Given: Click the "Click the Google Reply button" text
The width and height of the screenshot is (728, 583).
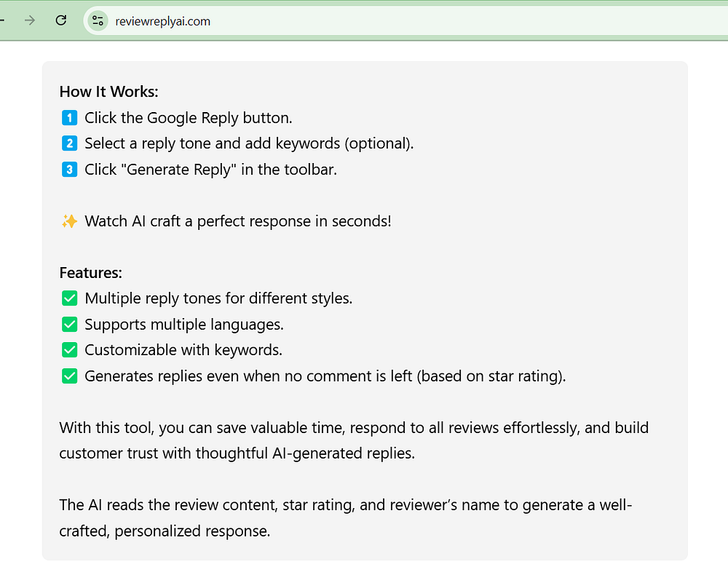Looking at the screenshot, I should click(188, 118).
